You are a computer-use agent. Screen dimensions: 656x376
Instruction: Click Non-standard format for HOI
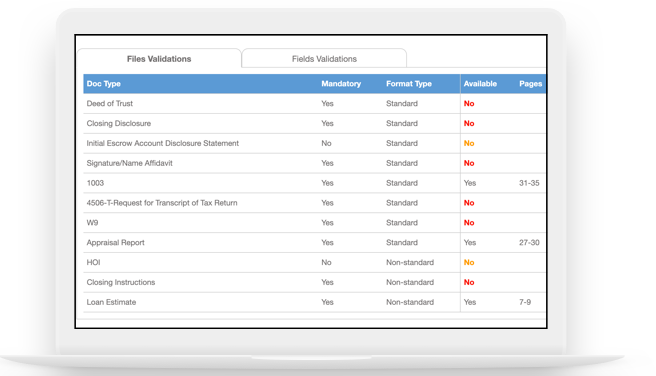(410, 262)
